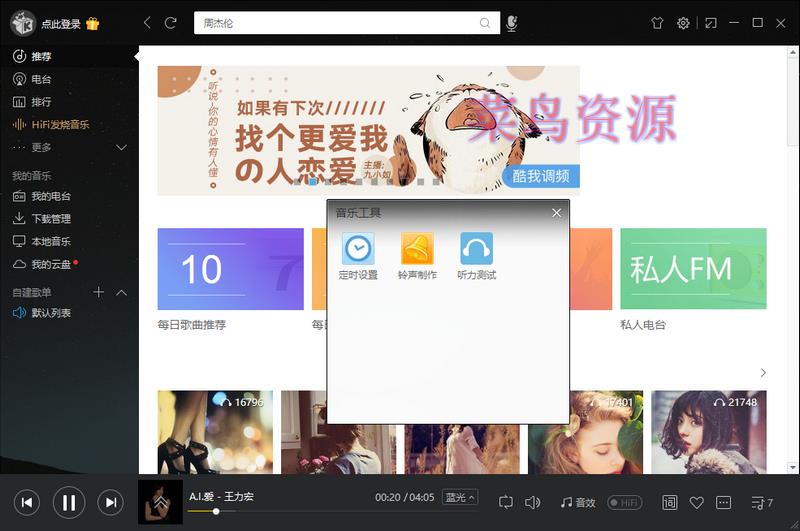
Task: Open the 每日歌曲推荐 card
Action: coord(231,269)
